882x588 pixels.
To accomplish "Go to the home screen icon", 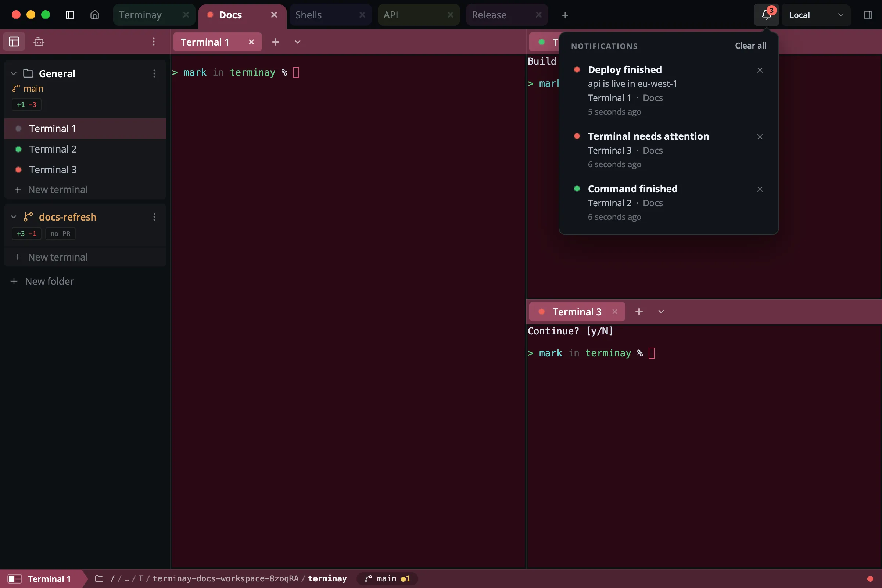I will click(95, 15).
